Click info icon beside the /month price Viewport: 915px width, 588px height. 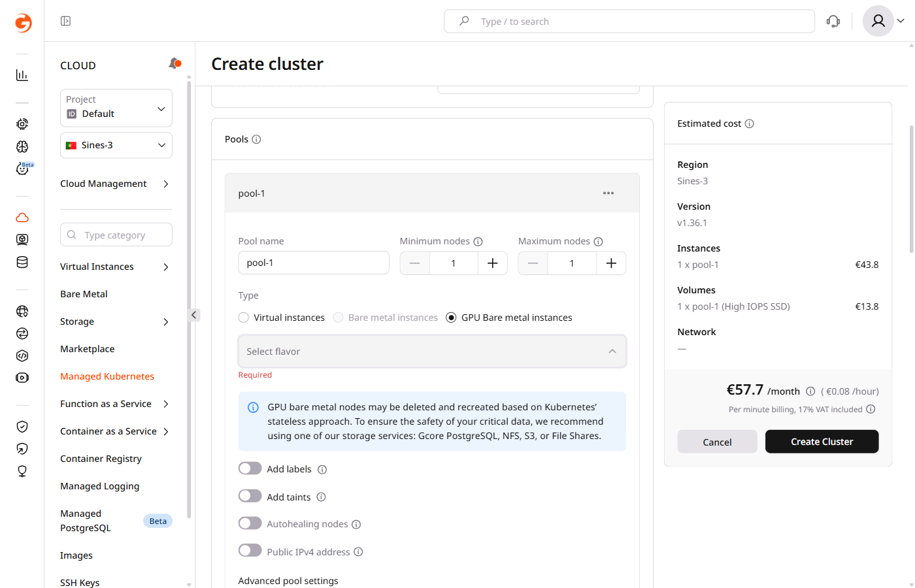tap(810, 391)
